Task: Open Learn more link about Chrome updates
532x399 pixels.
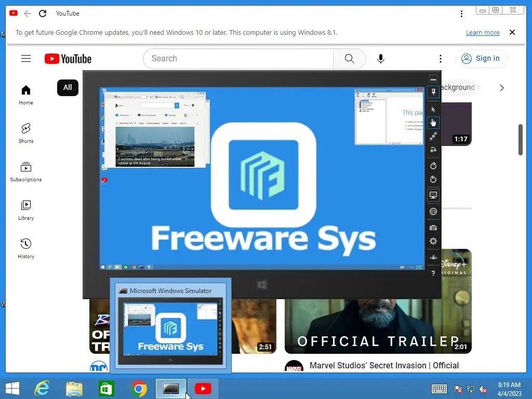Action: 483,33
